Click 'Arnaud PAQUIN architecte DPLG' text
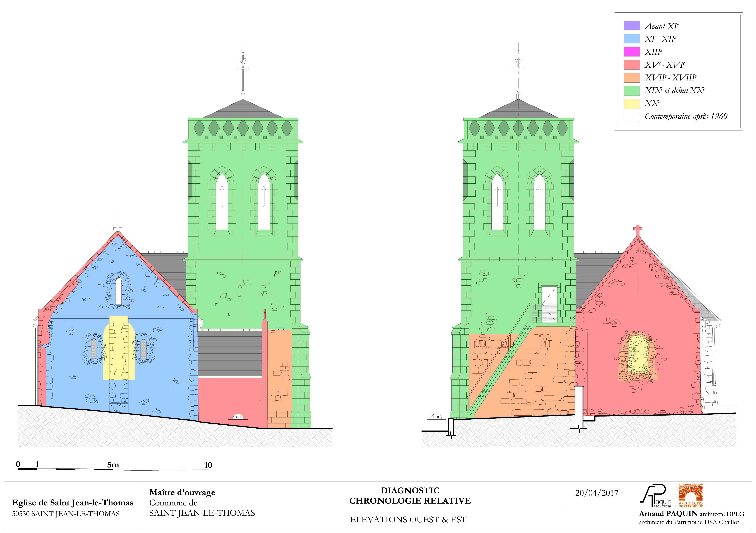Screen dimensions: 756x533 (691, 514)
